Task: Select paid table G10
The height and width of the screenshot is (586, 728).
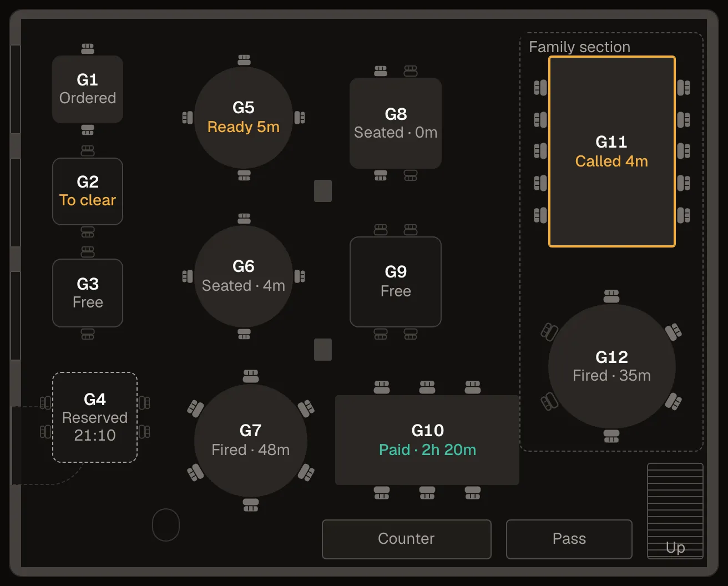Action: click(427, 440)
